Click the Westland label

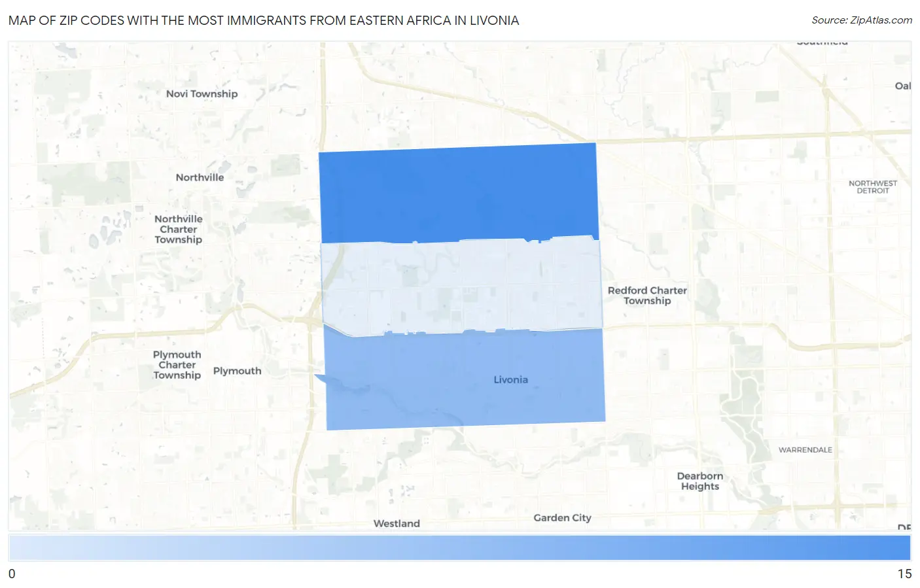click(x=397, y=523)
